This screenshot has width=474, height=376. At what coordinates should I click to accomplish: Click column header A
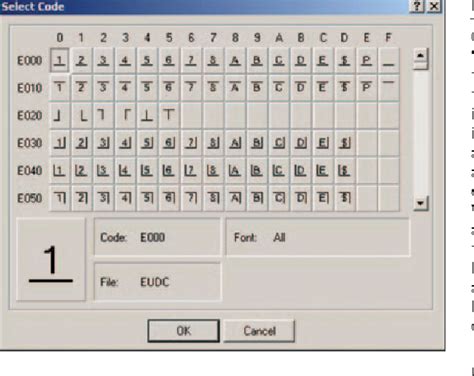pos(279,37)
